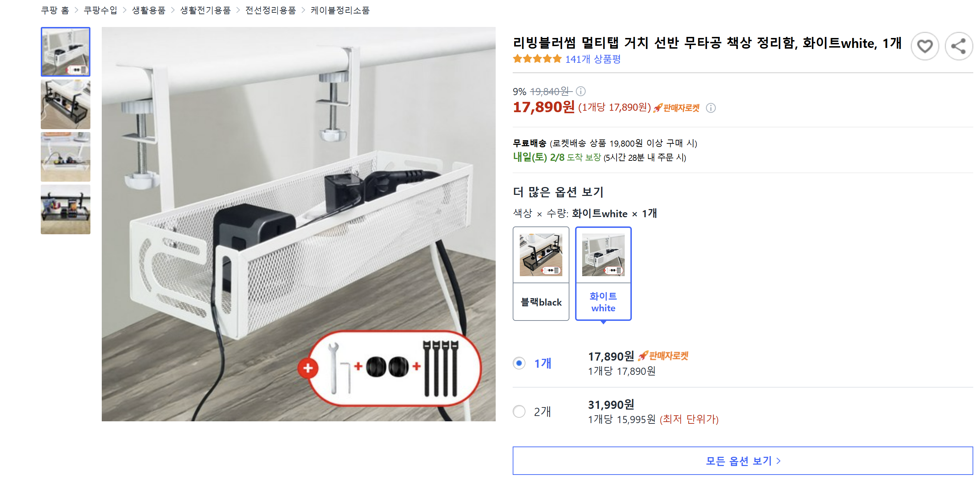Navigate to 쿠팡 홈 breadcrumb
The width and height of the screenshot is (980, 482).
(55, 10)
